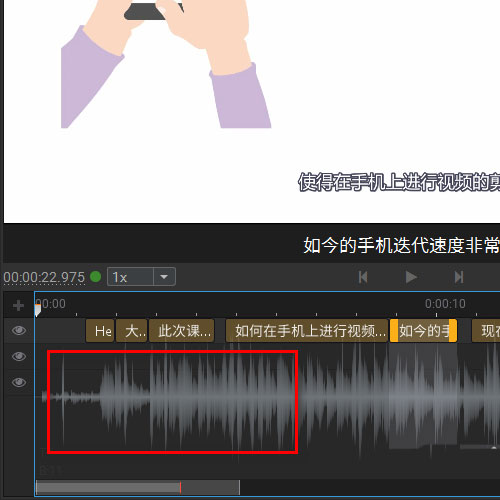Click the playhead marker at 00:00

point(38,310)
